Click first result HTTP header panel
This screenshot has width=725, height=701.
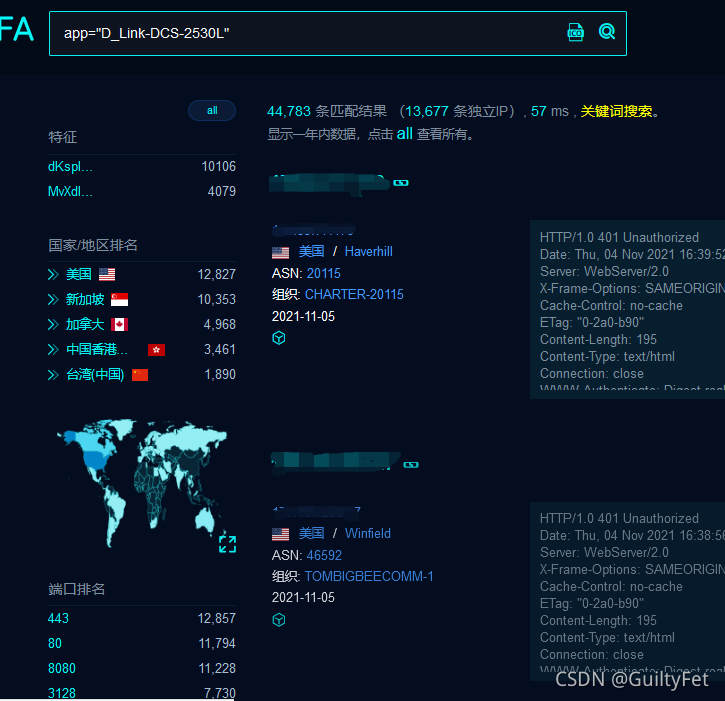click(627, 309)
